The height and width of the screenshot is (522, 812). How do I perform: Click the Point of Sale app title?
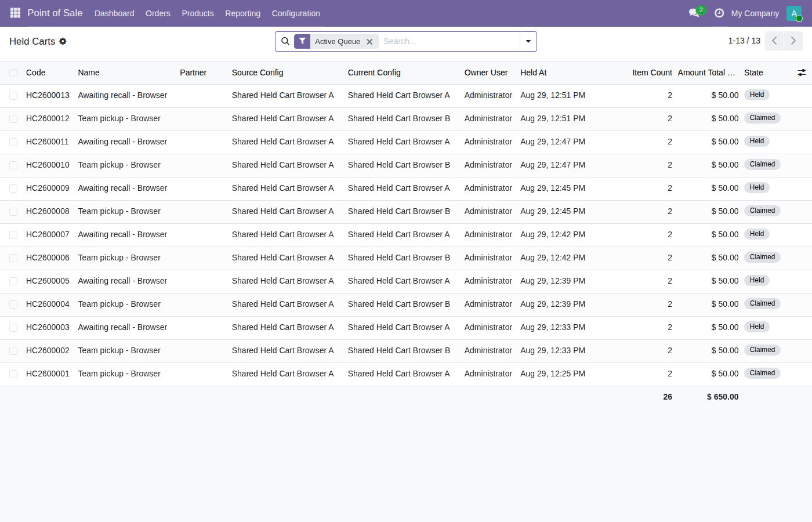pyautogui.click(x=55, y=13)
